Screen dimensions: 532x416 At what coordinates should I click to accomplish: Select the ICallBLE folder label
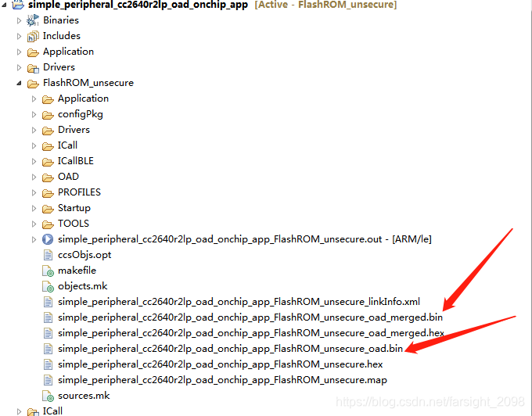pos(76,161)
